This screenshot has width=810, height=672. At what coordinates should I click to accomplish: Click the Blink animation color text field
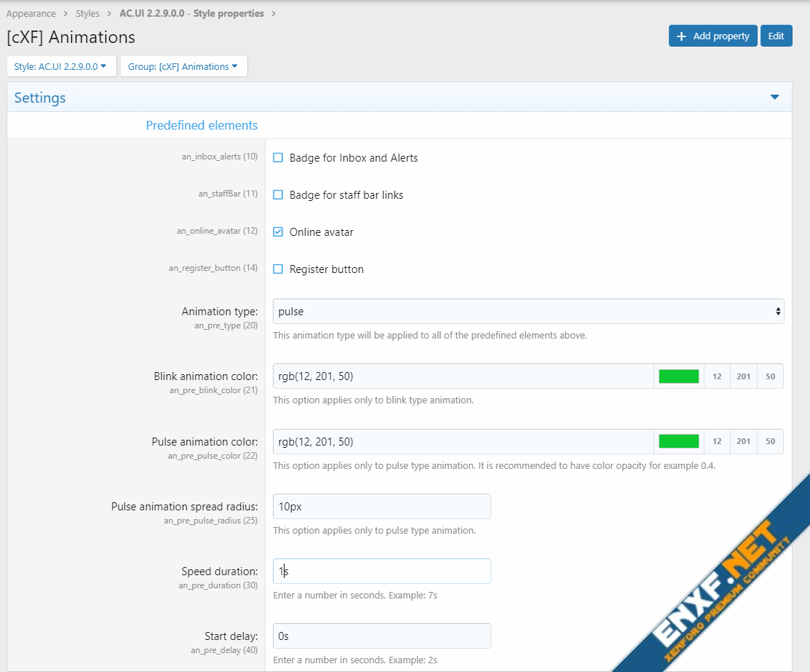tap(463, 376)
